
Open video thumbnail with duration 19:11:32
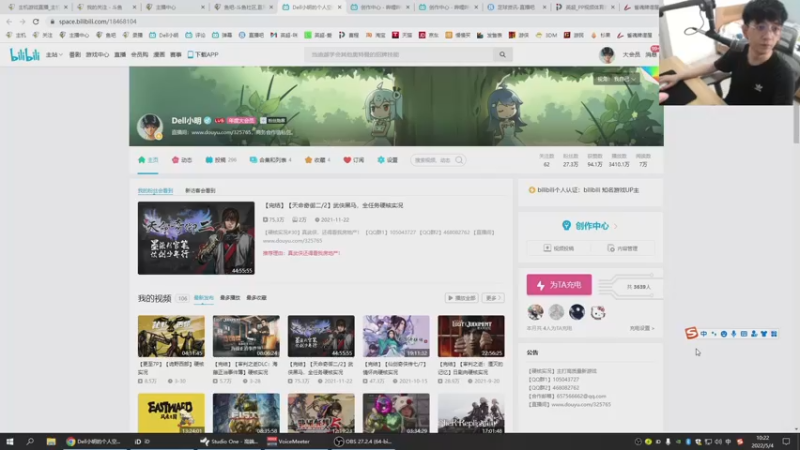pyautogui.click(x=396, y=336)
